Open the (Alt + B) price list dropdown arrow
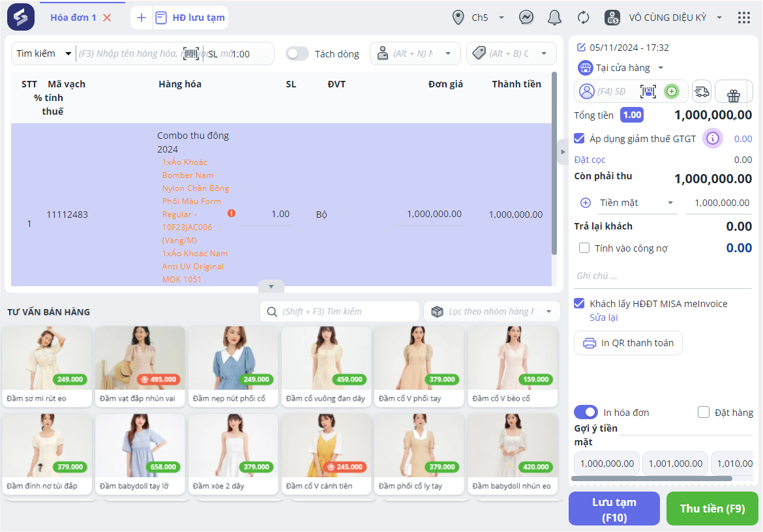Viewport: 763px width, 532px height. [x=544, y=53]
